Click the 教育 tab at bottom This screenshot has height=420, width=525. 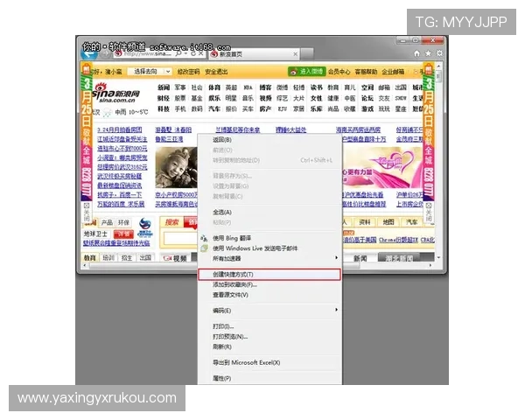[90, 258]
